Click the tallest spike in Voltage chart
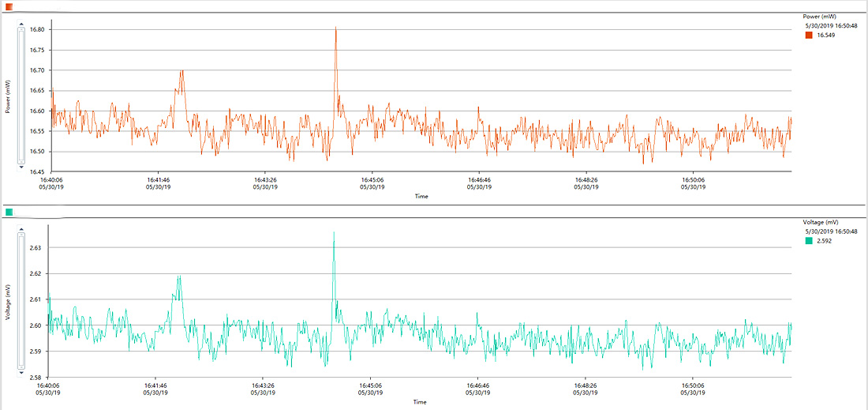This screenshot has height=410, width=868. click(x=334, y=233)
